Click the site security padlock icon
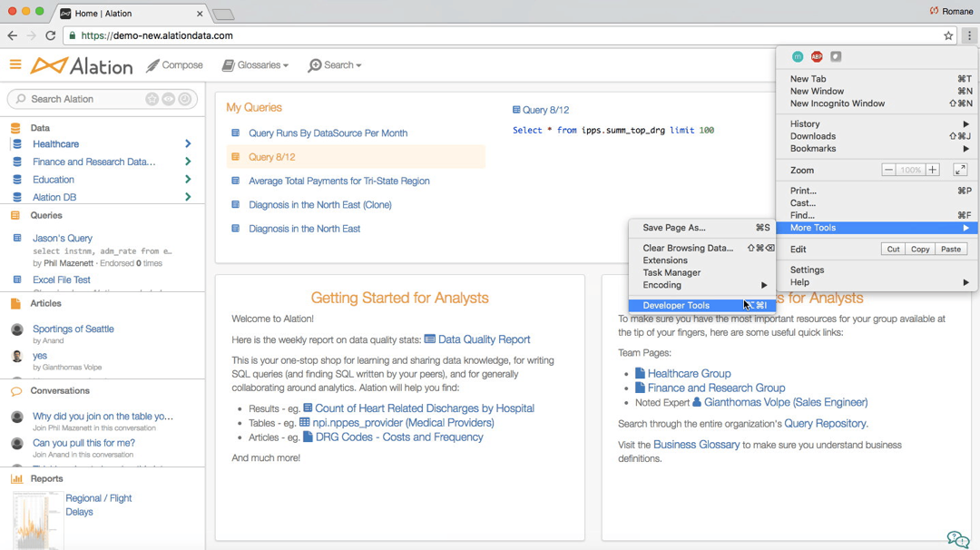 [73, 35]
